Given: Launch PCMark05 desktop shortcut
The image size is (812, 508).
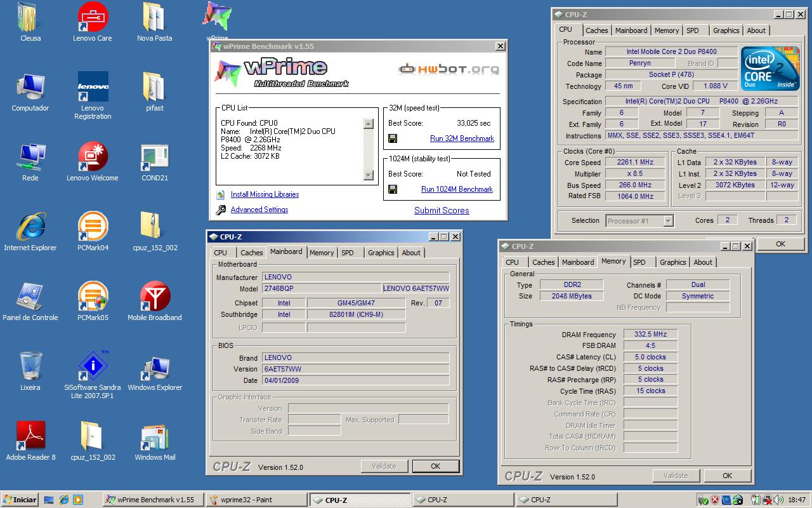Looking at the screenshot, I should (x=93, y=297).
